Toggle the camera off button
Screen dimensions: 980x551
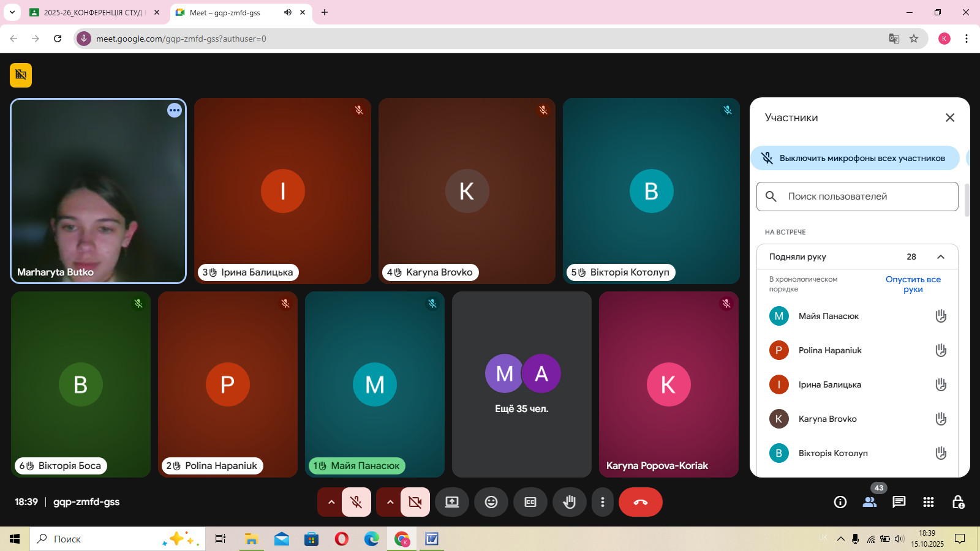[415, 502]
